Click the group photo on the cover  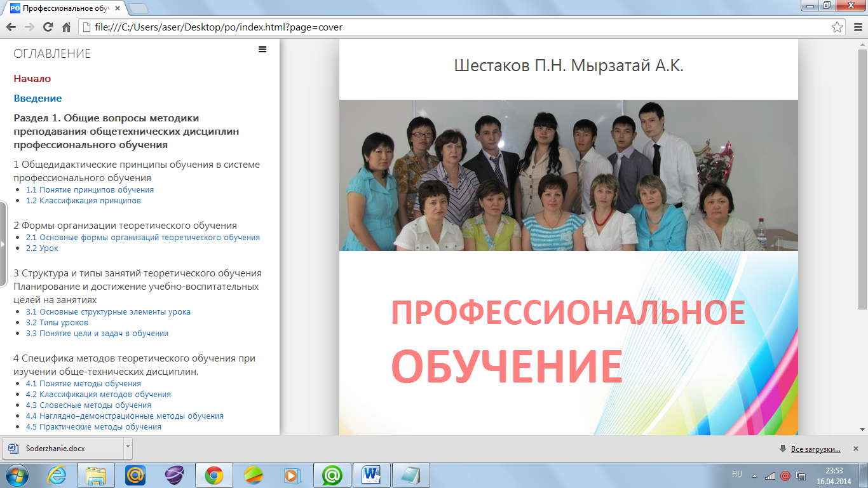[x=569, y=175]
